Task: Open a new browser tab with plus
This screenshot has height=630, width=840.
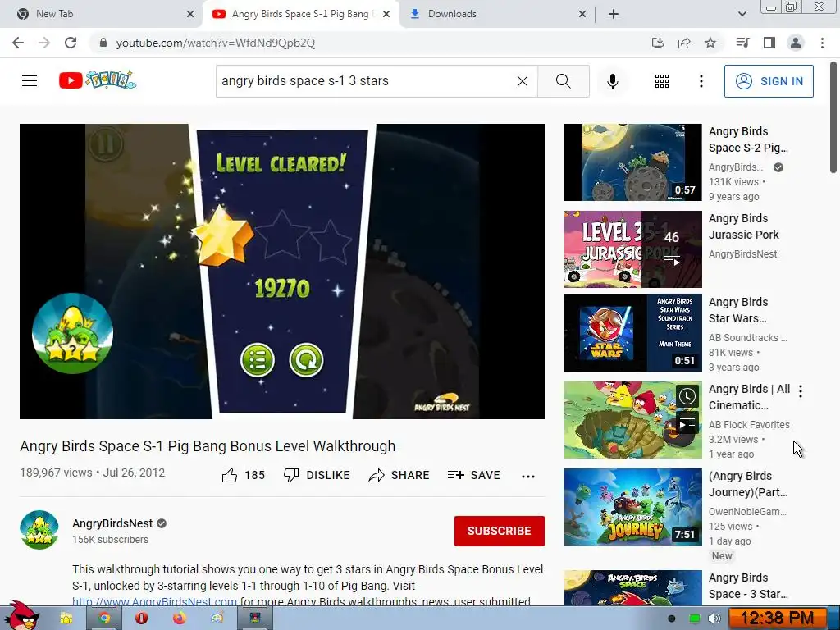Action: coord(614,15)
